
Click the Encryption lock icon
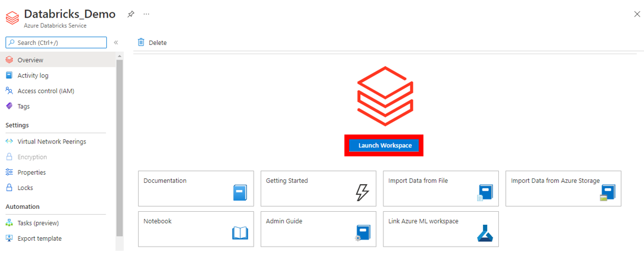(x=9, y=156)
